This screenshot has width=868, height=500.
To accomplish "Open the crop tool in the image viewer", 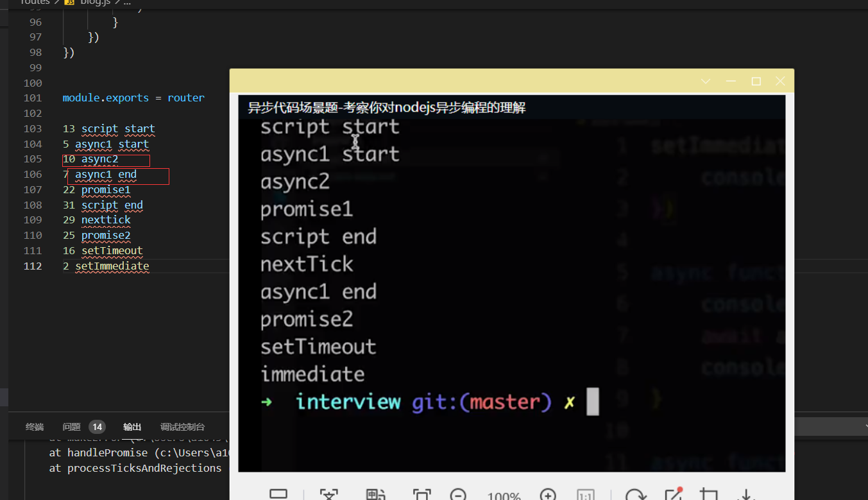I will coord(709,495).
